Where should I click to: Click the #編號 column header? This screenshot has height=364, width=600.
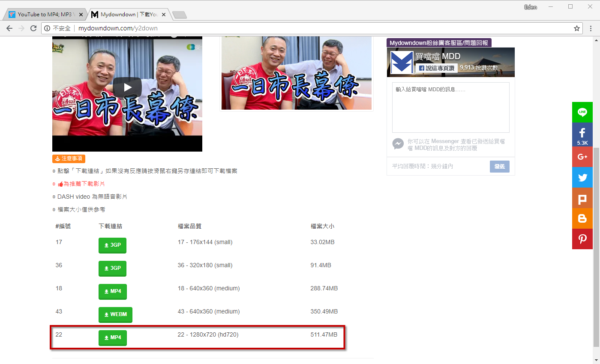pyautogui.click(x=63, y=226)
